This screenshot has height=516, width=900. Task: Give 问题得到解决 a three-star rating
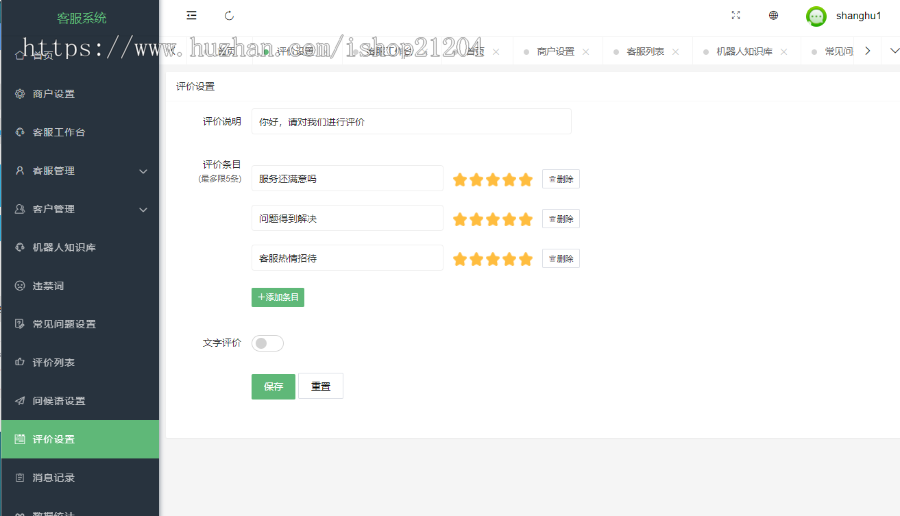point(492,219)
